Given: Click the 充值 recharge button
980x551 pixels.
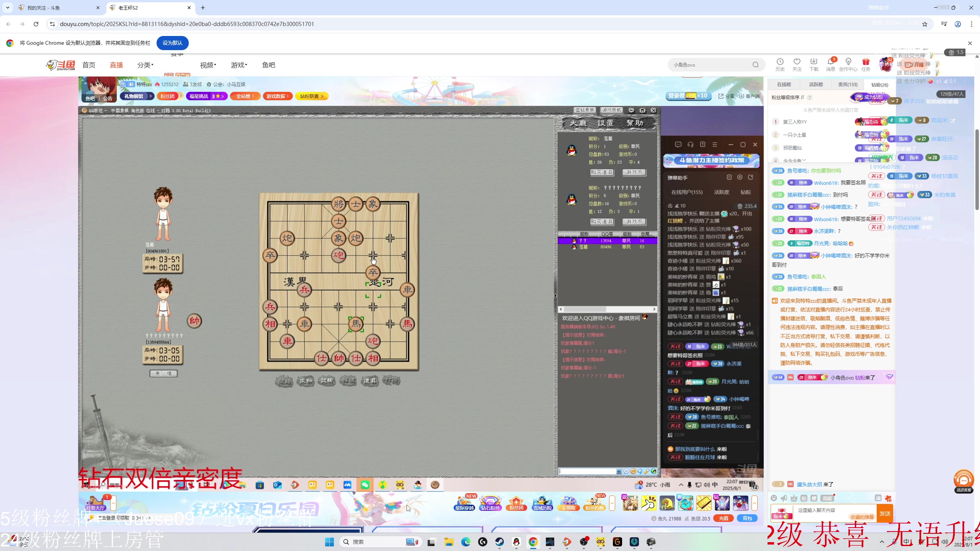Looking at the screenshot, I should click(723, 518).
